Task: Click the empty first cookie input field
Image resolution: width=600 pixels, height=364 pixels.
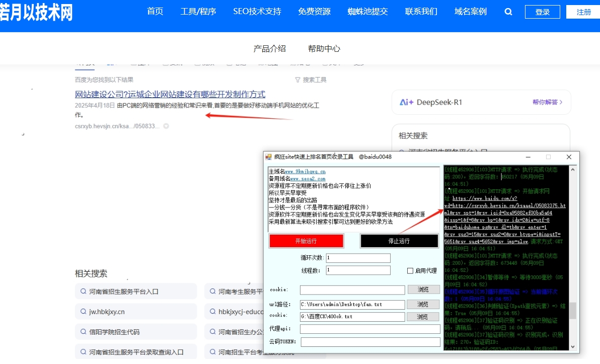Action: 352,290
